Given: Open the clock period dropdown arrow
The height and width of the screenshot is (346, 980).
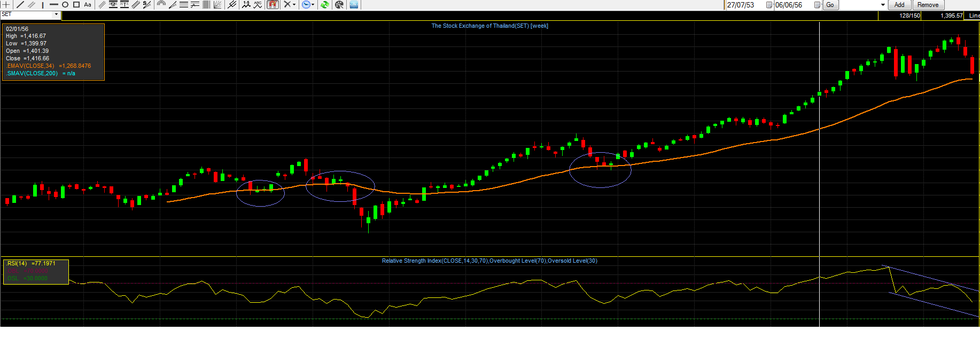Looking at the screenshot, I should point(313,5).
